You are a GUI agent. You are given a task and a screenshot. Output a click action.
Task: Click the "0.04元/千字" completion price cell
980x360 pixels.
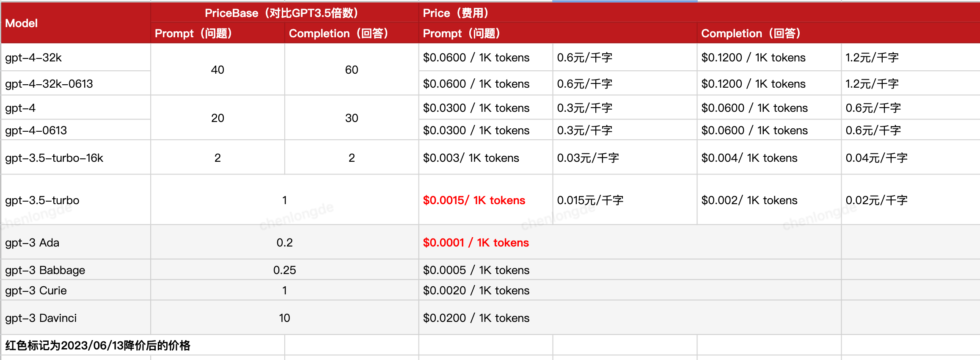click(x=876, y=158)
